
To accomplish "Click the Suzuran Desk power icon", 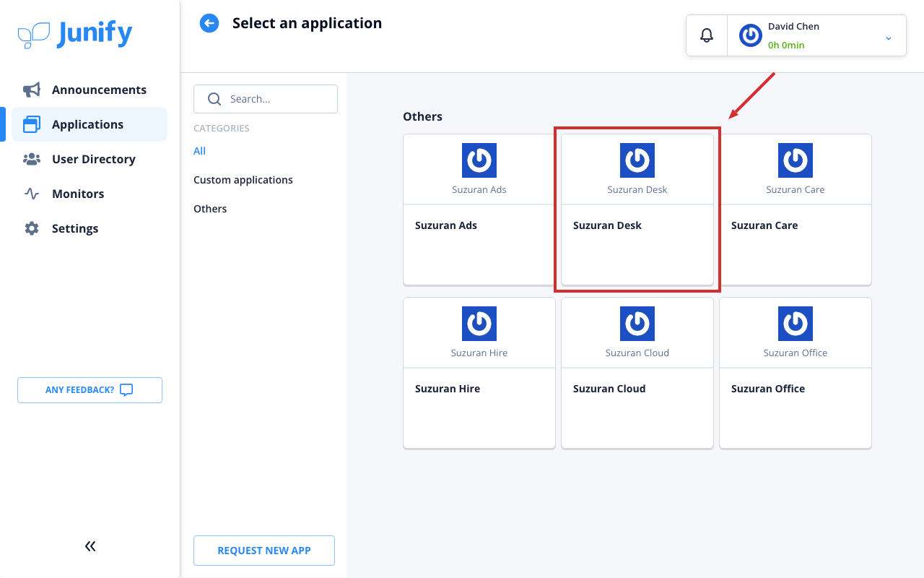I will click(x=637, y=160).
